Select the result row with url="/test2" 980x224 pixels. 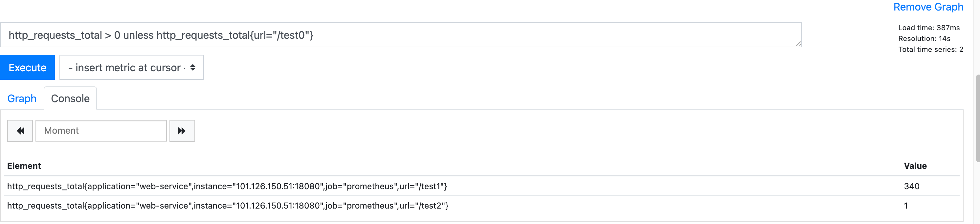pos(228,206)
